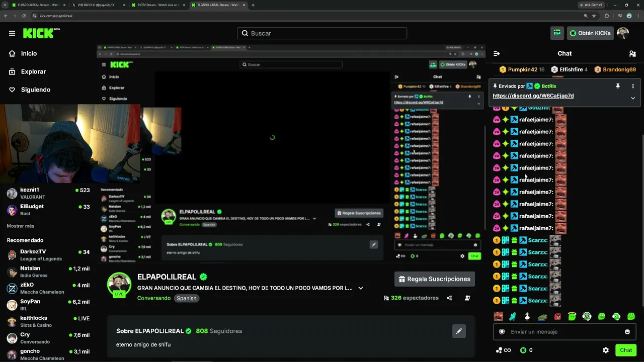Click the Buscar search field
The width and height of the screenshot is (644, 362).
pyautogui.click(x=322, y=33)
